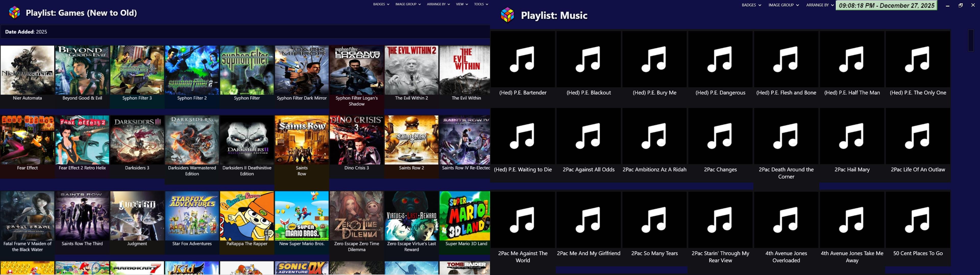The width and height of the screenshot is (980, 275).
Task: Select Dino Crisis 3 box art
Action: click(357, 140)
